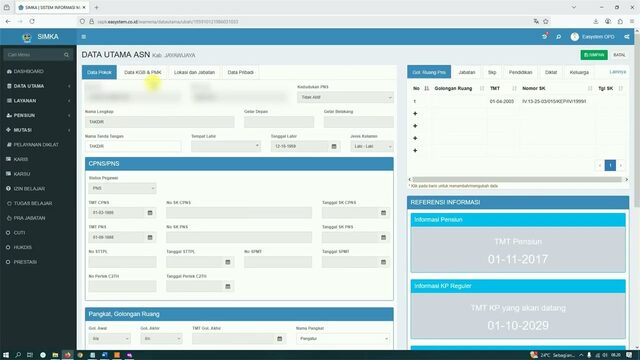
Task: Open calendar picker for TMT CPNS
Action: tap(150, 213)
